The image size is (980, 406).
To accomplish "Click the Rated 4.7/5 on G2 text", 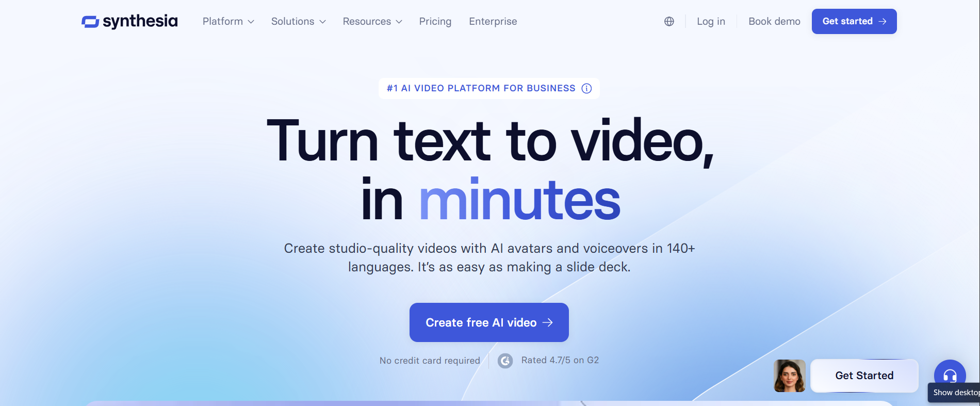I will pyautogui.click(x=560, y=360).
